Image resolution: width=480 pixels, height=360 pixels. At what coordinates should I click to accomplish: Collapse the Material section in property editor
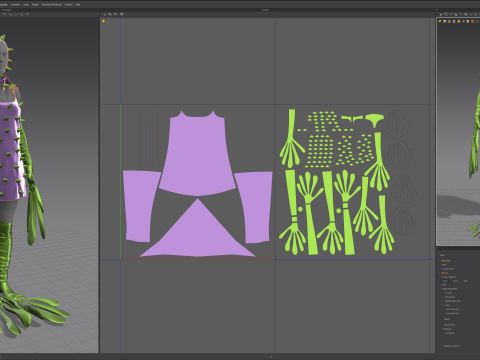(x=439, y=273)
